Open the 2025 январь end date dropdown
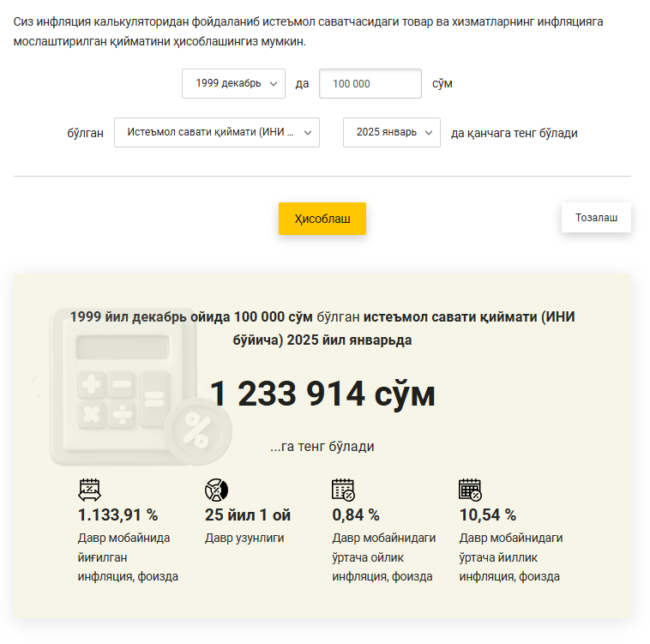The height and width of the screenshot is (644, 650). (391, 132)
